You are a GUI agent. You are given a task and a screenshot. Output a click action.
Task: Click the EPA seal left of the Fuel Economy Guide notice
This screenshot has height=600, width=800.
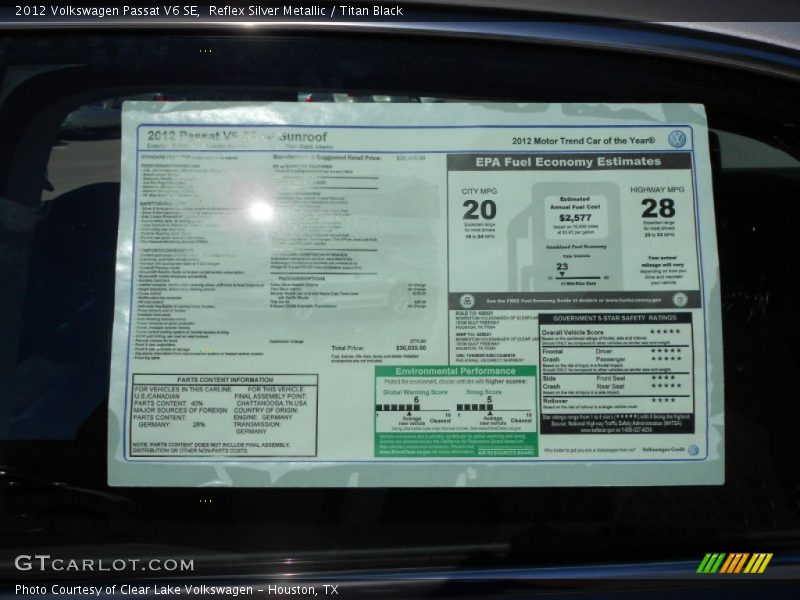pyautogui.click(x=467, y=301)
